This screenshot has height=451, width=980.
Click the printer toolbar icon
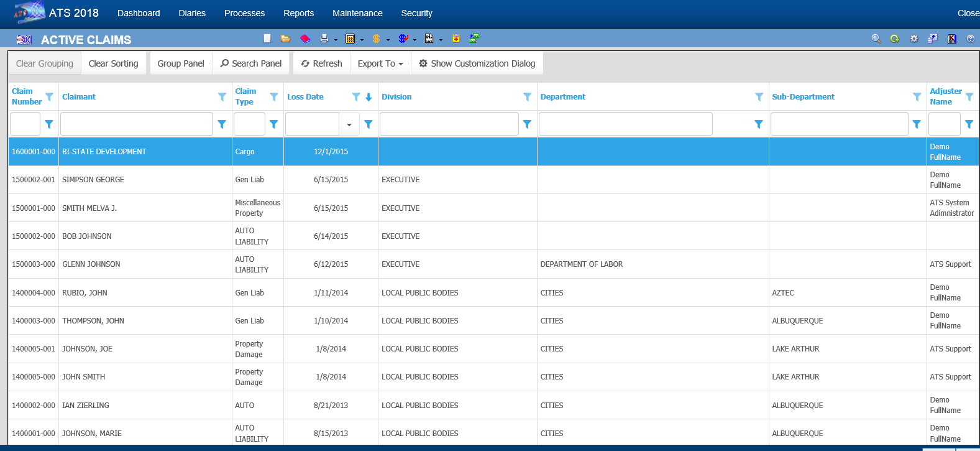324,39
